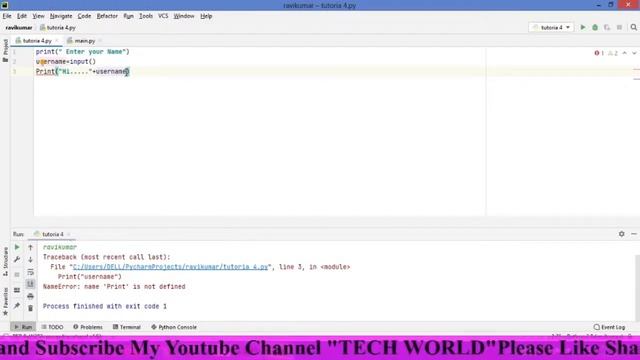Click the error stripe mark on editor scrollbar
640x360 pixels.
click(636, 70)
